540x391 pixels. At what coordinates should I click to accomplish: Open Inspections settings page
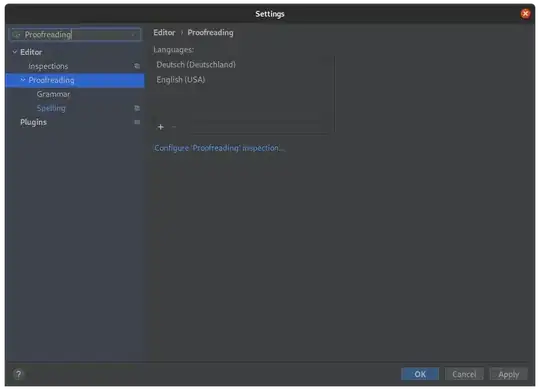click(x=48, y=66)
